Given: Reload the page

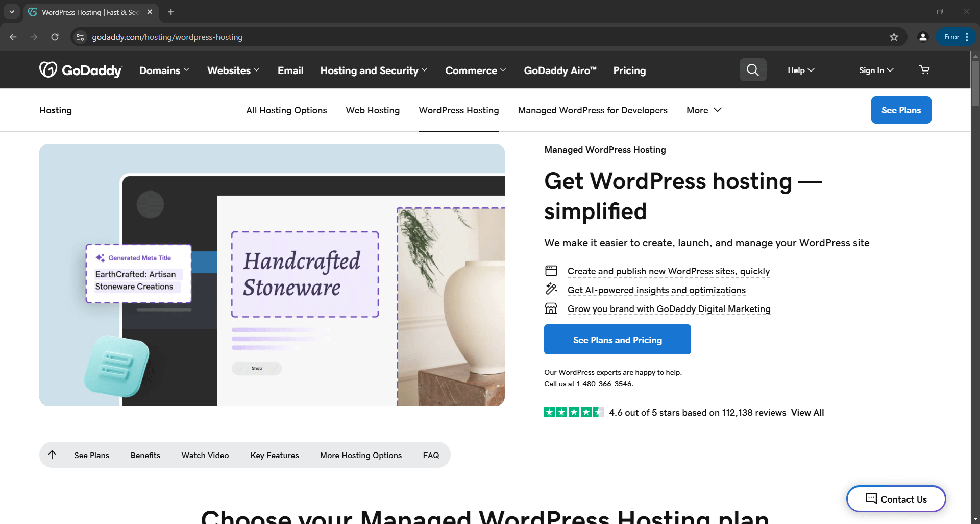Looking at the screenshot, I should tap(55, 37).
